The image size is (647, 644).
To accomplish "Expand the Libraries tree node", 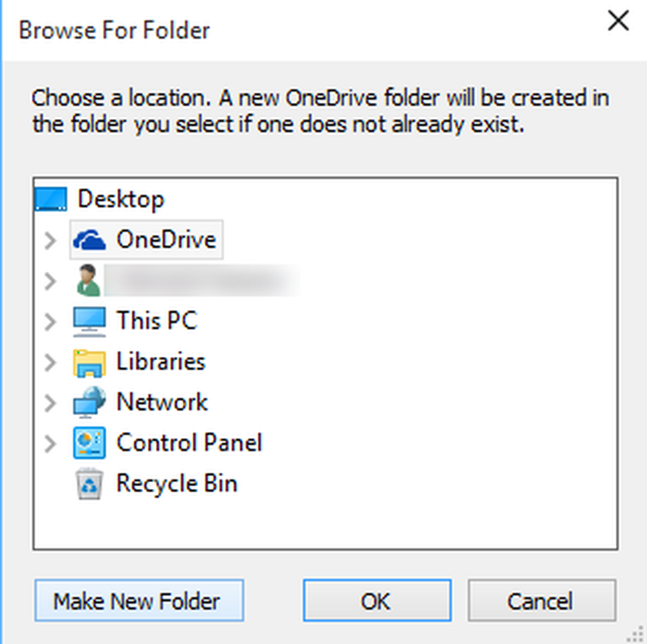I will [50, 362].
